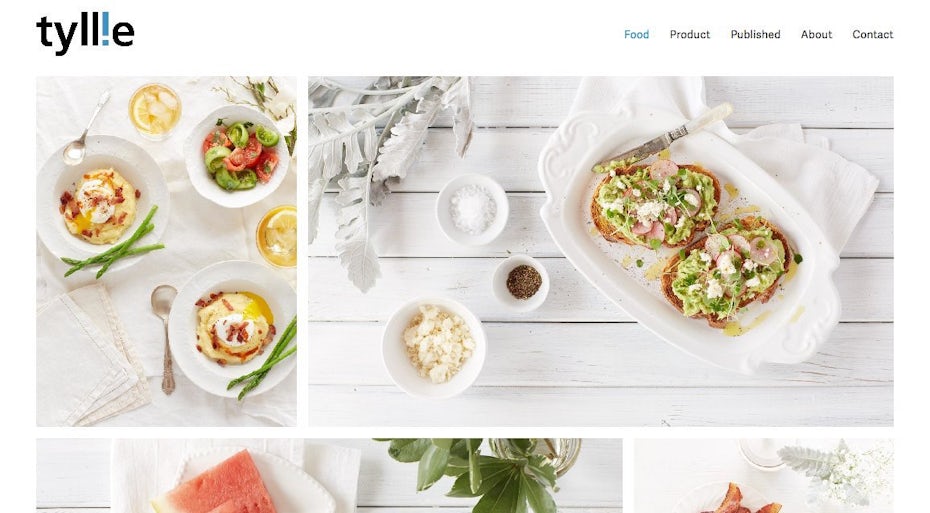Click the tyllie logo to go home
930x513 pixels.
pyautogui.click(x=85, y=33)
